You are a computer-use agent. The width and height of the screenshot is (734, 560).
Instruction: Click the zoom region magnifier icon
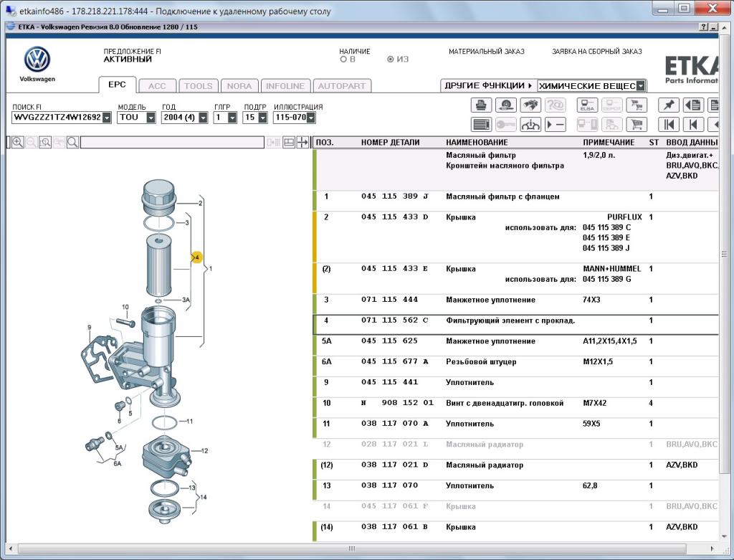tap(45, 143)
